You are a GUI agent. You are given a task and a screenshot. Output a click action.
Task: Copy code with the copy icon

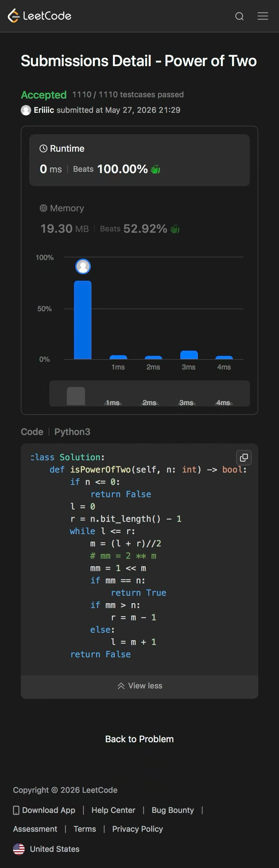(244, 457)
